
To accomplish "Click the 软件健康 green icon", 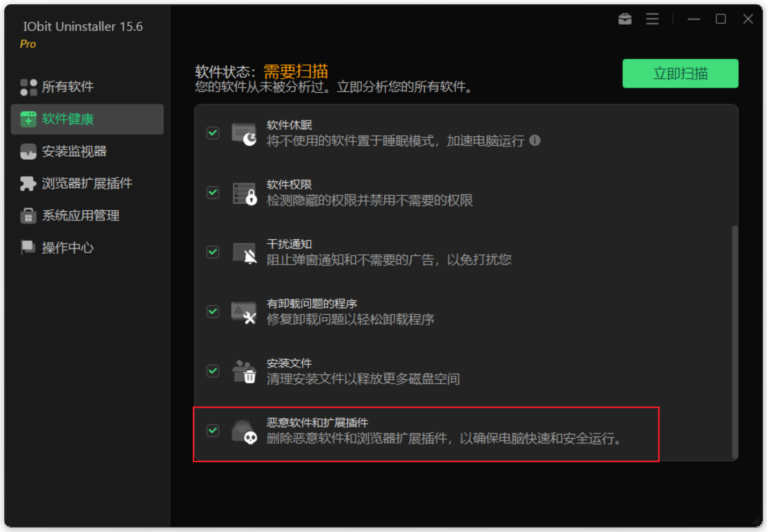I will click(28, 119).
